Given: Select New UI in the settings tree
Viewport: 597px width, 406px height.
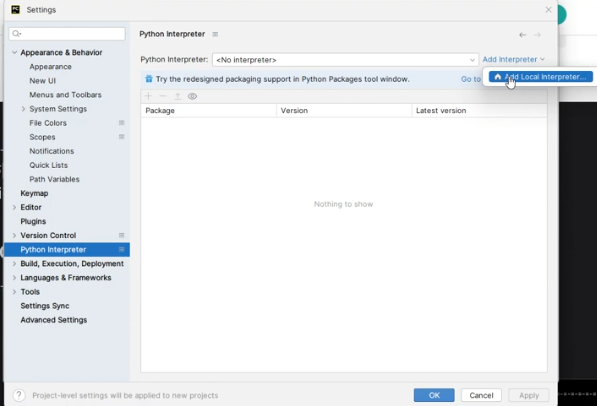Looking at the screenshot, I should [42, 81].
